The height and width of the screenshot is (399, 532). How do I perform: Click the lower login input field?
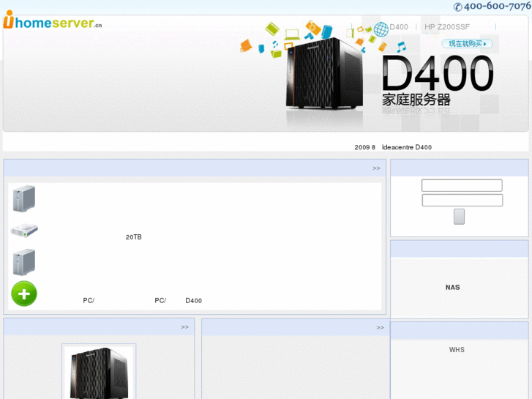pyautogui.click(x=462, y=201)
